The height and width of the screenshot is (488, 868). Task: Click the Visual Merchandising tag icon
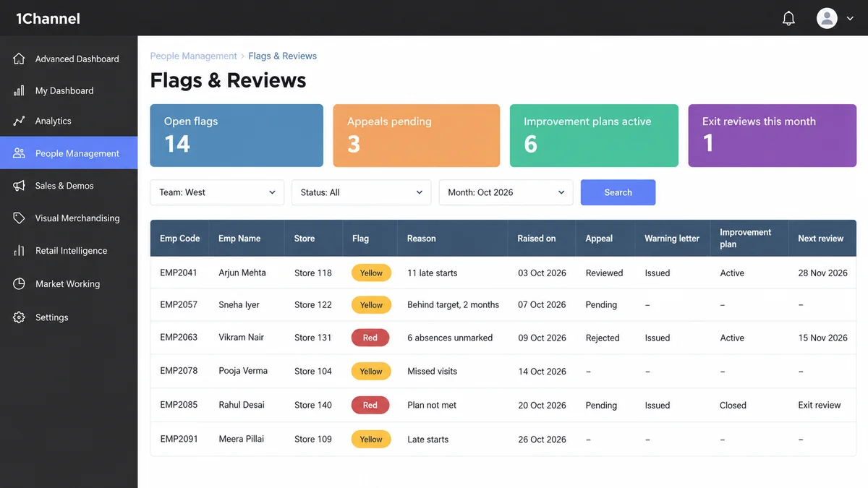click(x=20, y=218)
